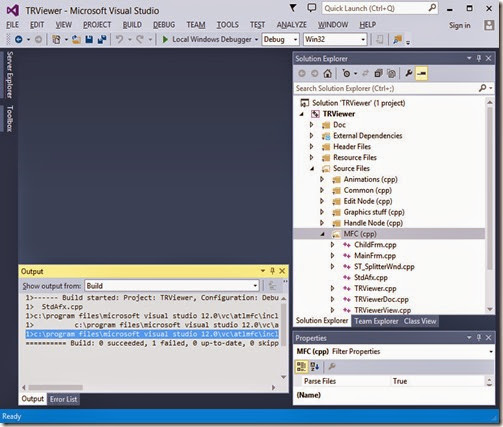Image resolution: width=503 pixels, height=427 pixels.
Task: Expand the Animations (cpp) filter
Action: [322, 179]
